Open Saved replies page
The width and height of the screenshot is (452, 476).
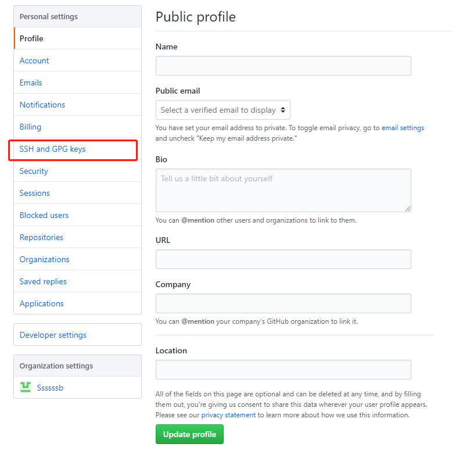[43, 282]
